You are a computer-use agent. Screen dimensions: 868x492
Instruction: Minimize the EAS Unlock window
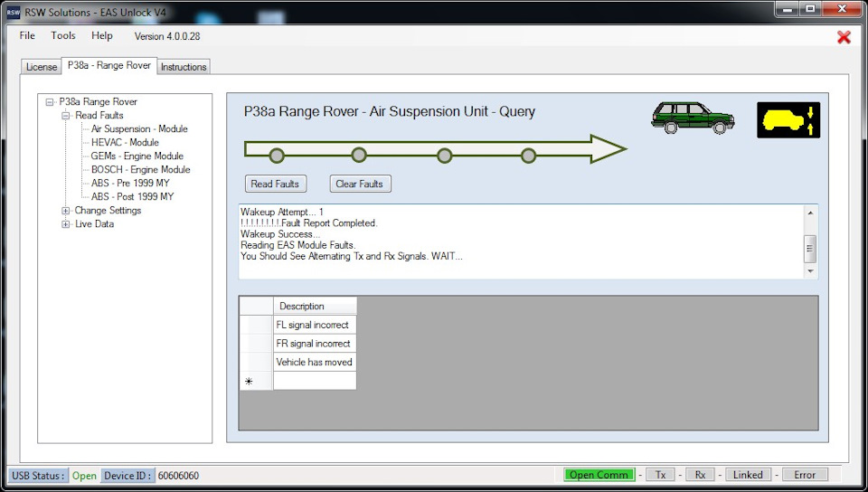tap(788, 9)
